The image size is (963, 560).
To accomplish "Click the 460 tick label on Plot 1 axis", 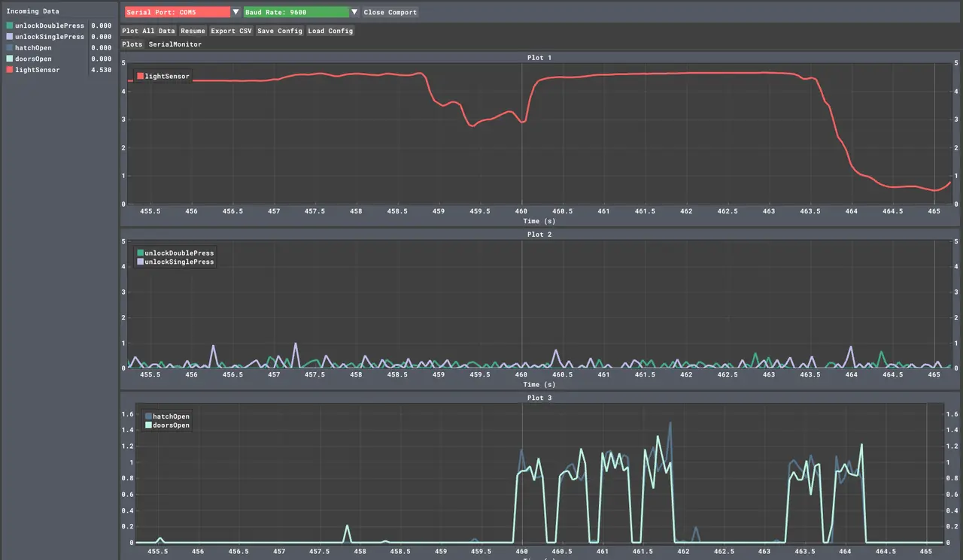I will tap(521, 211).
